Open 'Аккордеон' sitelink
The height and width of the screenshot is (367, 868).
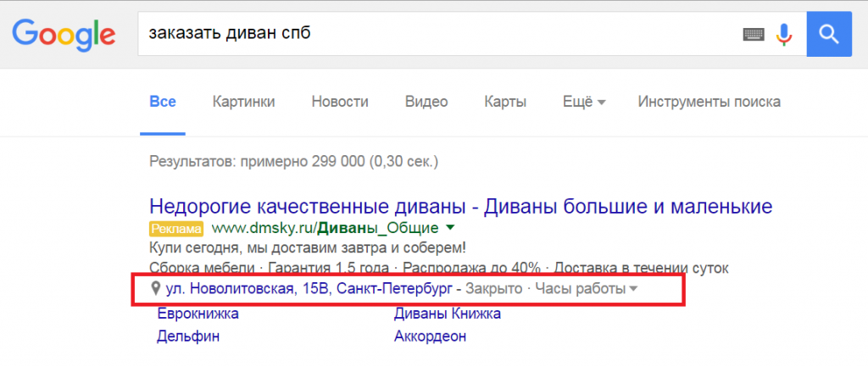(430, 336)
